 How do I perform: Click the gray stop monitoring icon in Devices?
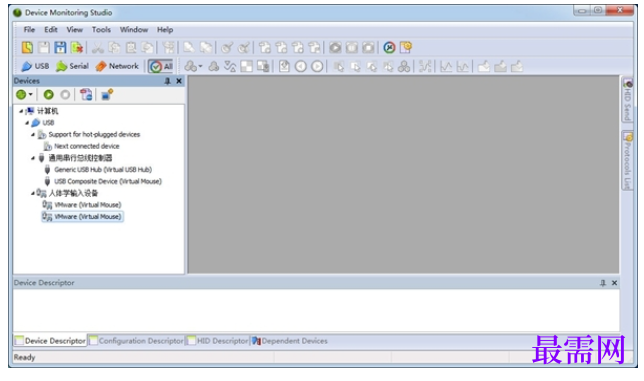(65, 95)
